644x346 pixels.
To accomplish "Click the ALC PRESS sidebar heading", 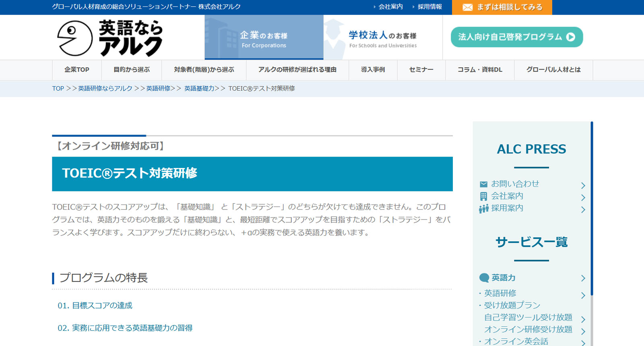I will click(x=531, y=149).
